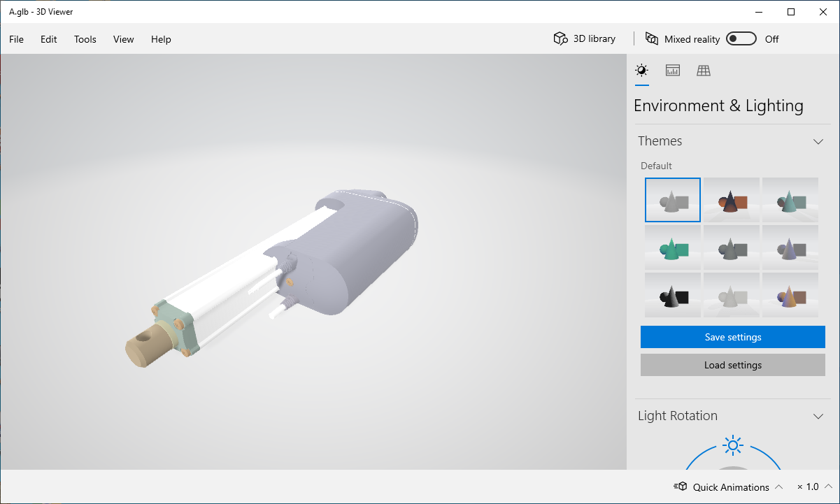Open the View menu
The width and height of the screenshot is (840, 504).
[x=123, y=39]
